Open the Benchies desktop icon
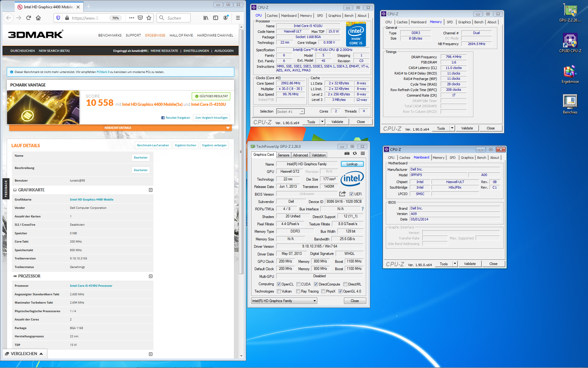The image size is (588, 368). 570,104
